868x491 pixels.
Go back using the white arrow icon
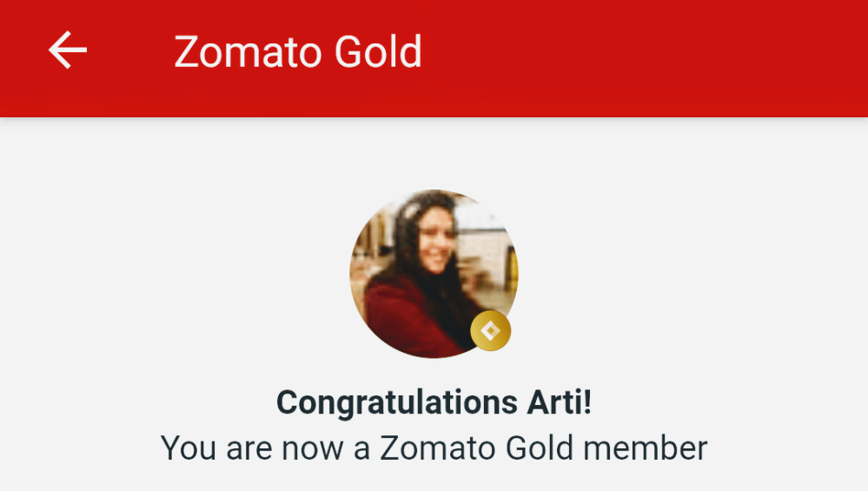pyautogui.click(x=68, y=50)
